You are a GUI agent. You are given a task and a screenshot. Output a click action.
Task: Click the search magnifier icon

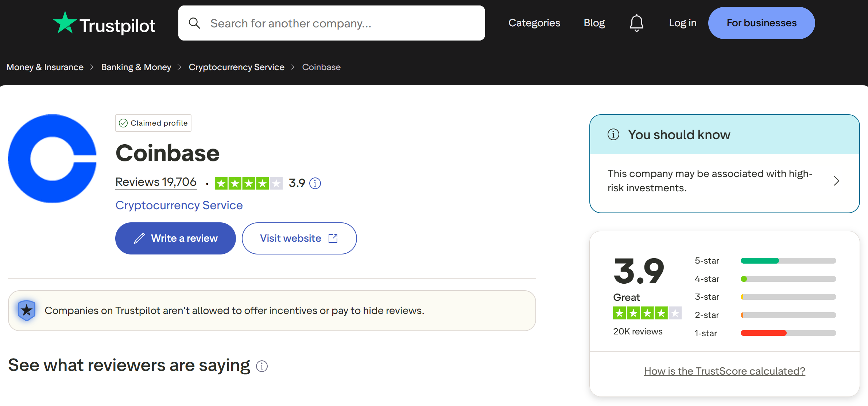[x=194, y=23]
